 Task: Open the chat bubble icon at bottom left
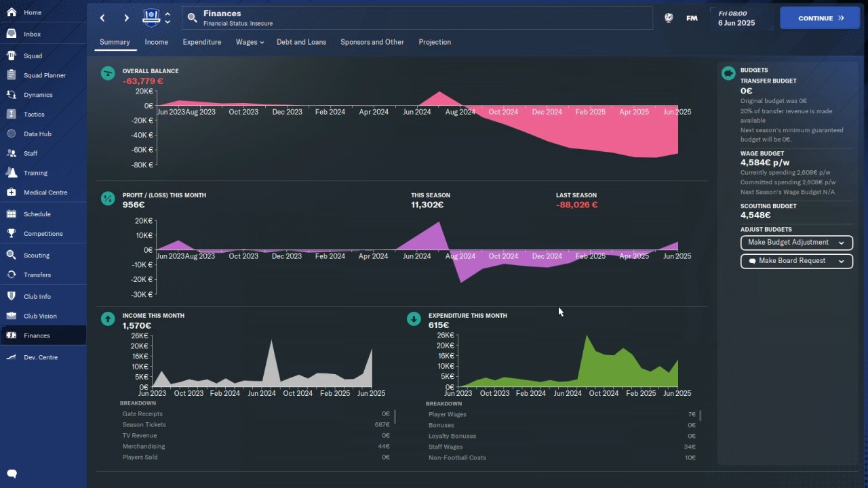pos(12,474)
